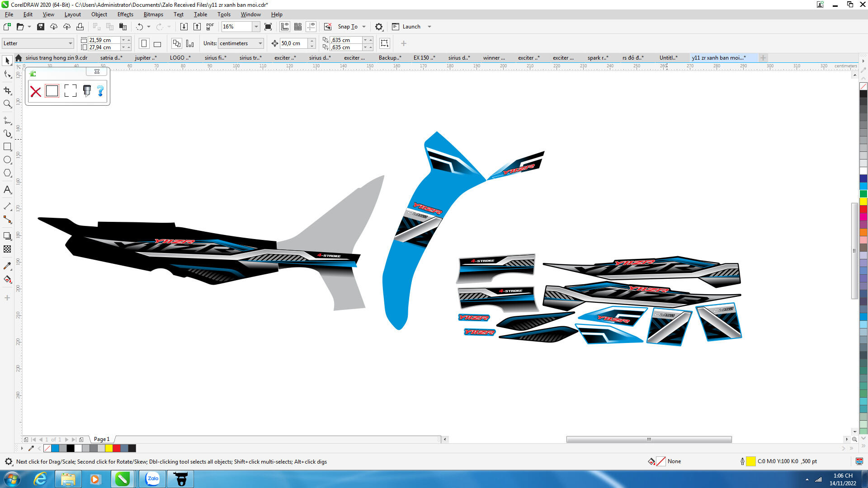Expand the Snap To dropdown

tap(364, 27)
